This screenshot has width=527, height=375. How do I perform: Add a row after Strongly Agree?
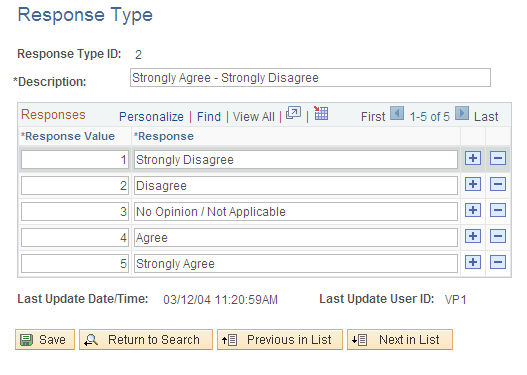(x=473, y=262)
